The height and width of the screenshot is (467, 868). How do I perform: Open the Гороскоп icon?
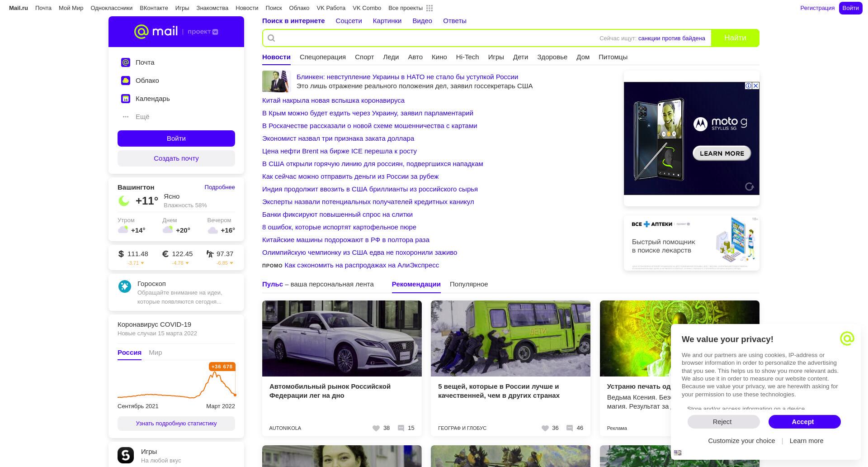(125, 286)
